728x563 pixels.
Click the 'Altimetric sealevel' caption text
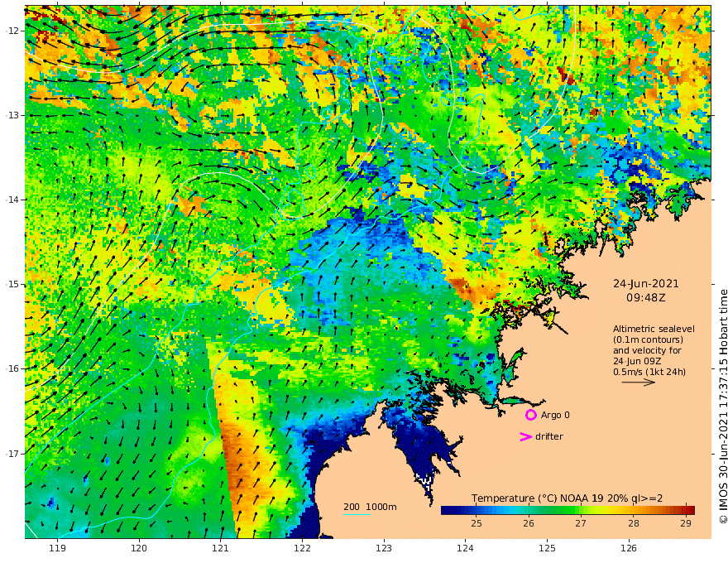[654, 329]
